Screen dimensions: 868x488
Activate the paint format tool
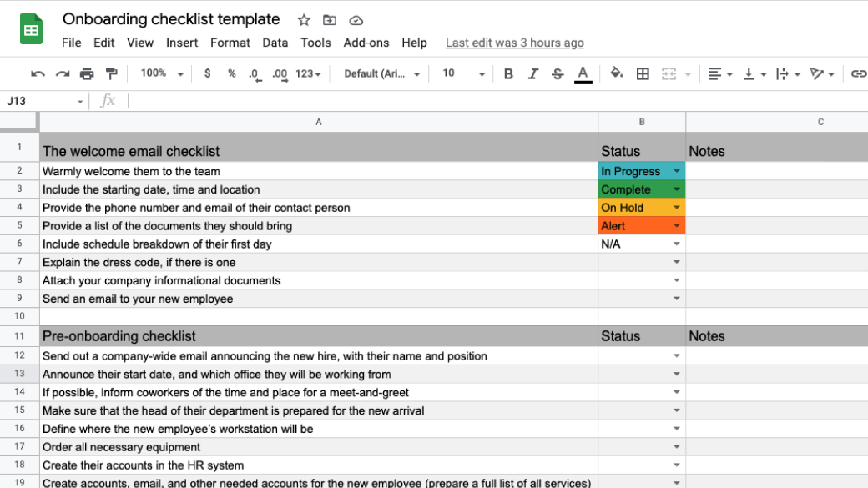pyautogui.click(x=111, y=73)
